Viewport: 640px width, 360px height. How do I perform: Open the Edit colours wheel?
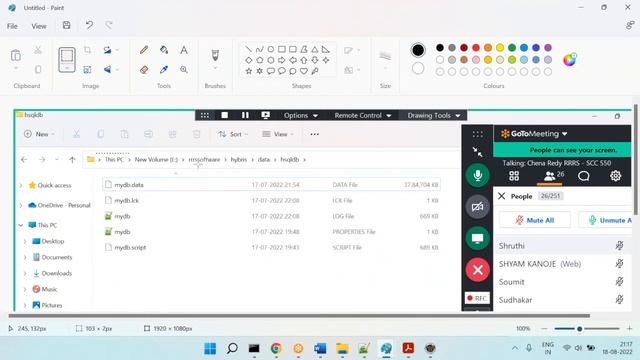coord(569,60)
